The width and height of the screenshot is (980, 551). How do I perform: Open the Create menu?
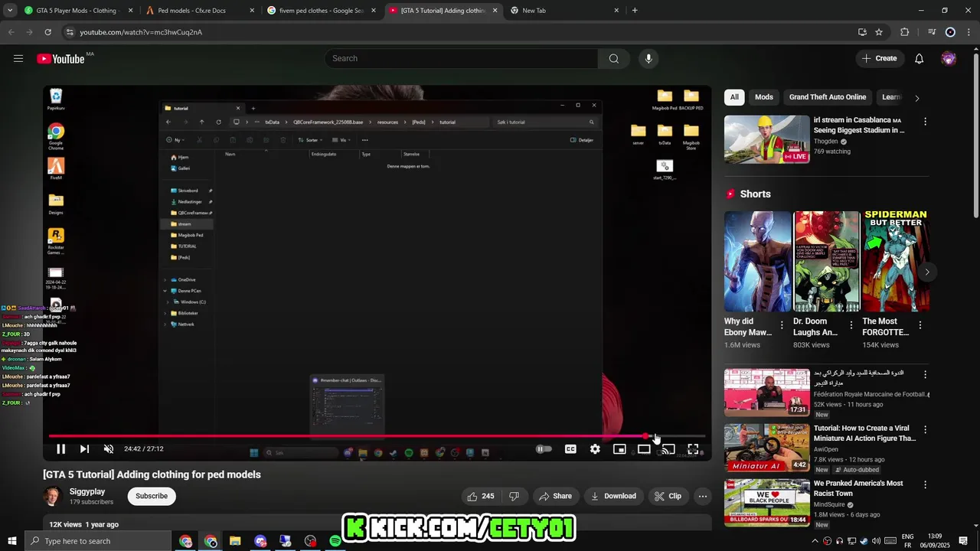(879, 58)
